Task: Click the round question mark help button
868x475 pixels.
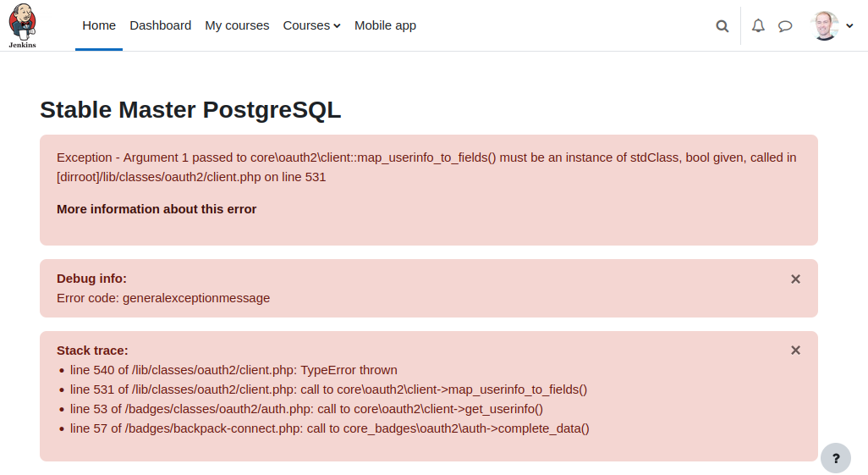Action: [835, 458]
